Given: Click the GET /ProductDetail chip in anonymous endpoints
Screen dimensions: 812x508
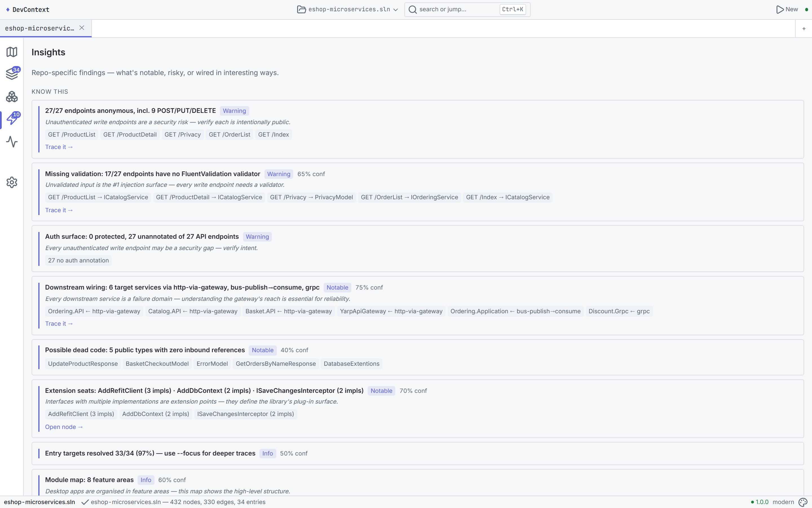Looking at the screenshot, I should 130,134.
